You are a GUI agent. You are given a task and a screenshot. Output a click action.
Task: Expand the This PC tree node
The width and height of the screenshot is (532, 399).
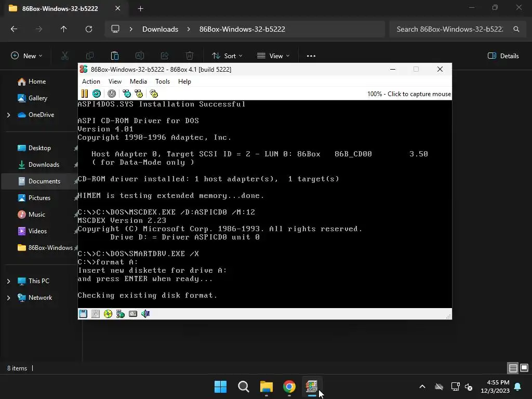tap(8, 281)
